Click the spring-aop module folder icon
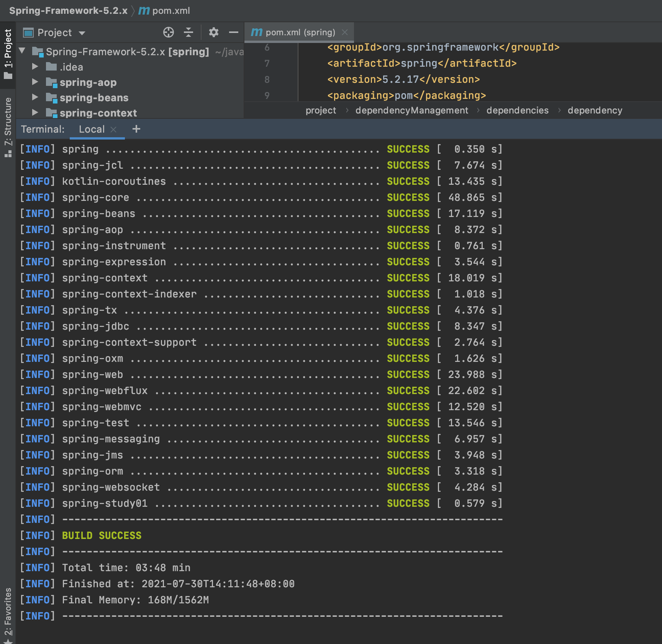Screen dimensions: 662x644 [x=51, y=82]
